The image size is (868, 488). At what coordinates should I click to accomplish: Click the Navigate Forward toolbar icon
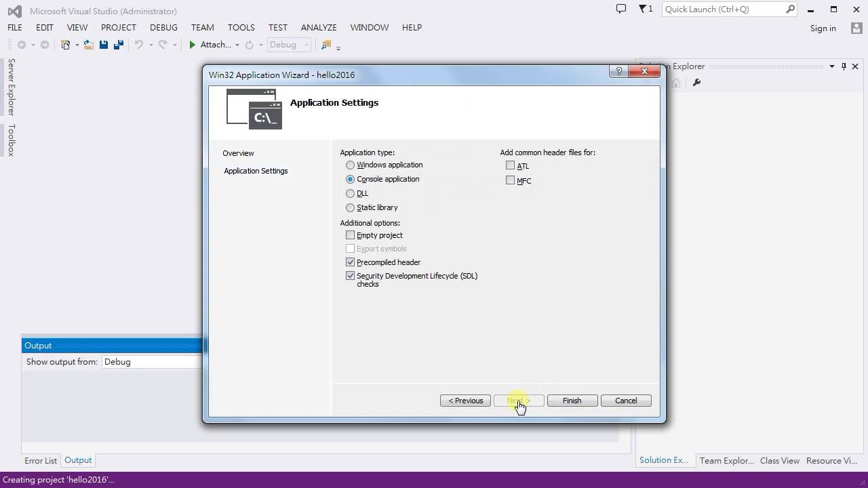pyautogui.click(x=45, y=45)
